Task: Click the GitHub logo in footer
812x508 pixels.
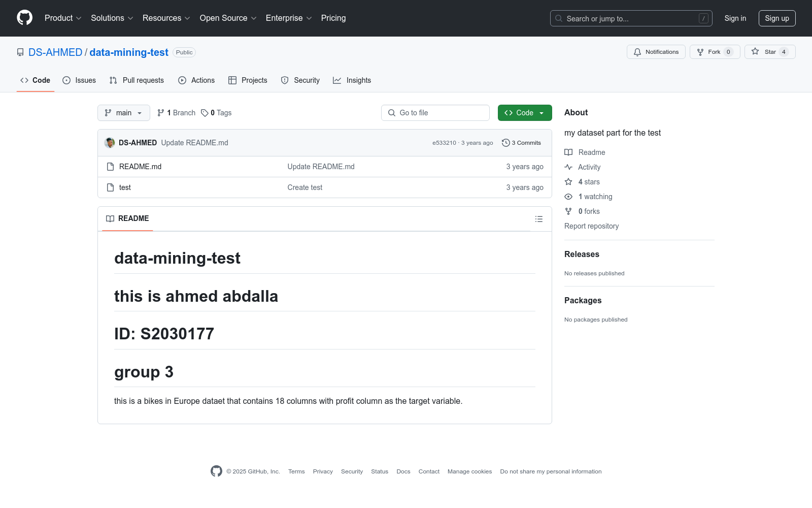Action: click(x=216, y=471)
